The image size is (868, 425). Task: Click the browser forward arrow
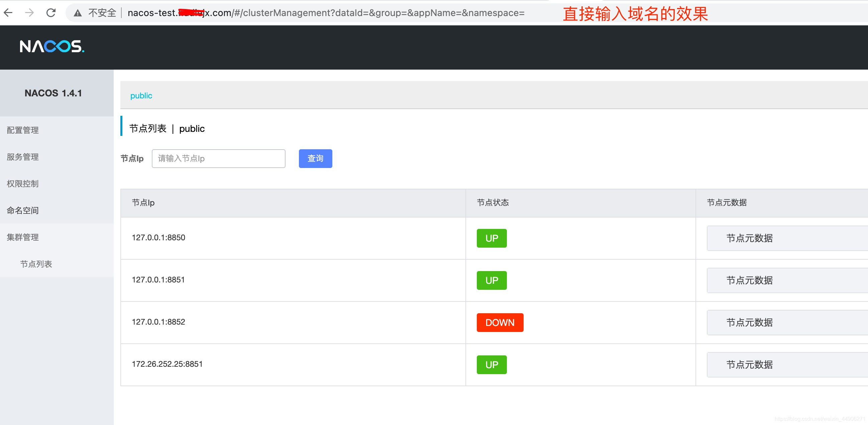click(30, 13)
